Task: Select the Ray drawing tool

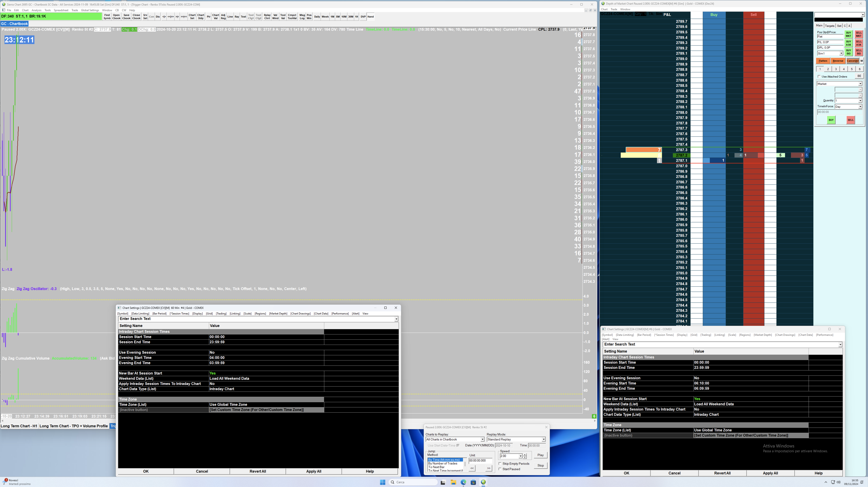Action: tap(237, 16)
